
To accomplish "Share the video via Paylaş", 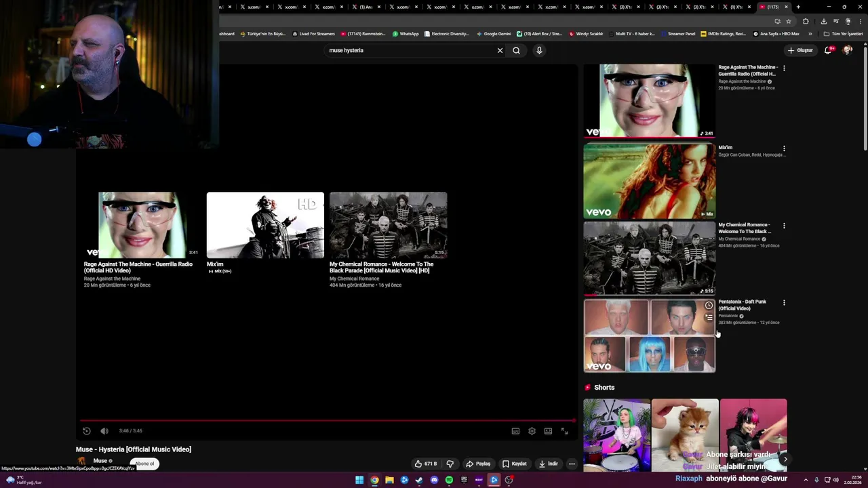I will 478,464.
